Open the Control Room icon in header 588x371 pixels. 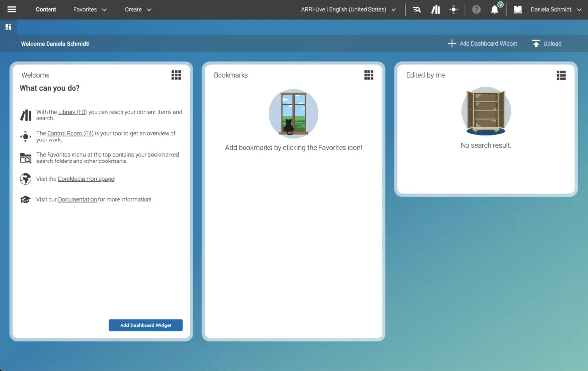pos(454,9)
